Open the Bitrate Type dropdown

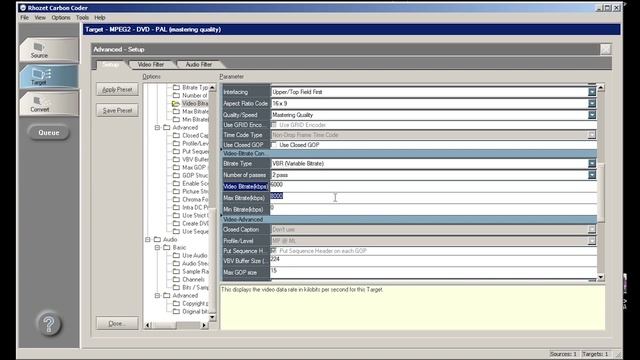(592, 163)
